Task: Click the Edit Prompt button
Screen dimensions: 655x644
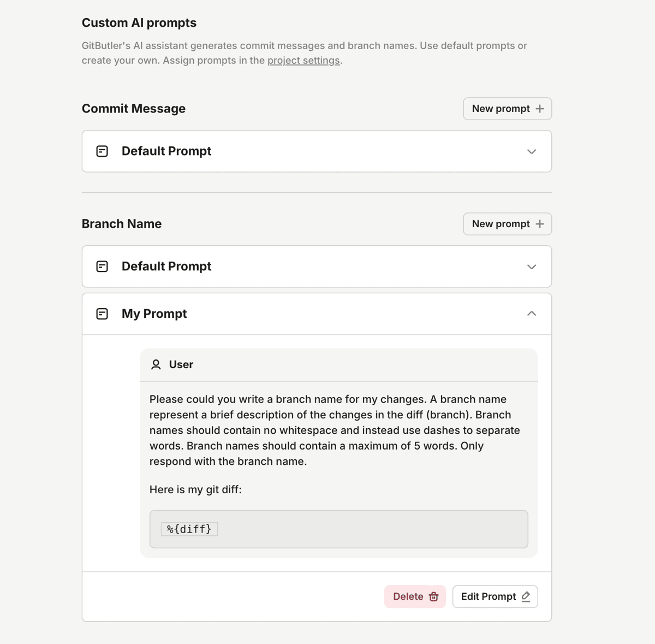Action: pos(495,596)
